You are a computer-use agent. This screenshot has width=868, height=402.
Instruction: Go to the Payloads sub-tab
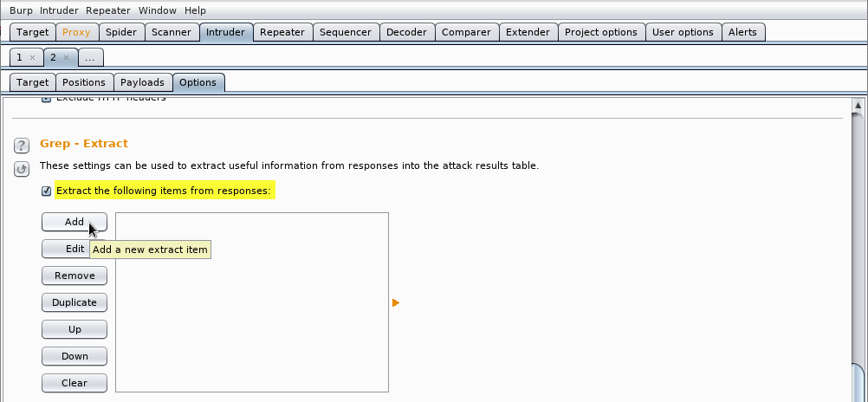[x=143, y=82]
